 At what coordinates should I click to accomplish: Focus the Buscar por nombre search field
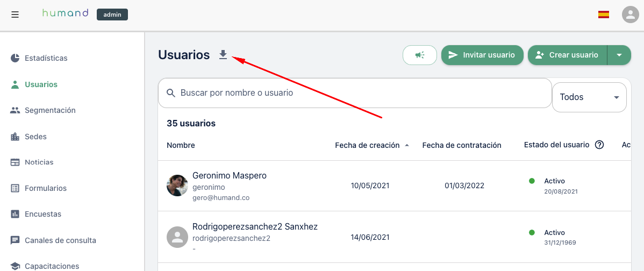coord(355,93)
